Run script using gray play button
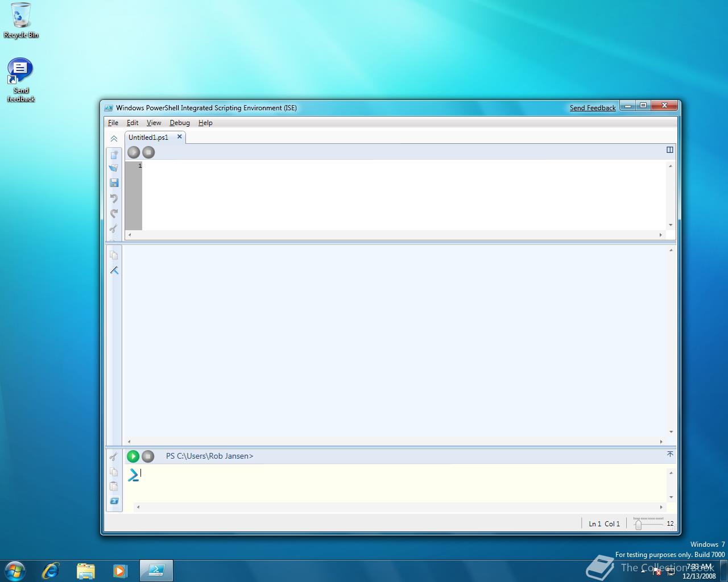 134,152
